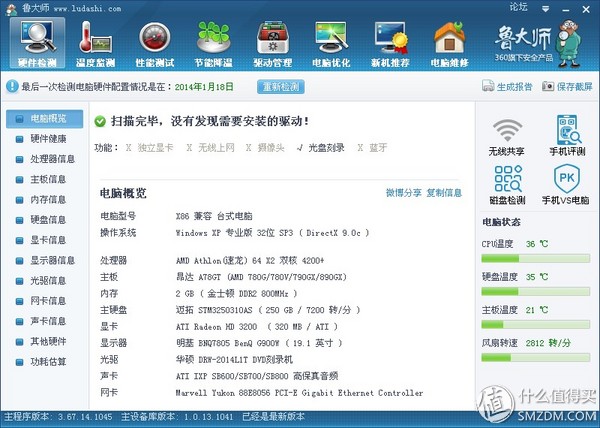Open the 节能降温 energy saving tool
Screen dimensions: 600x428
click(214, 44)
